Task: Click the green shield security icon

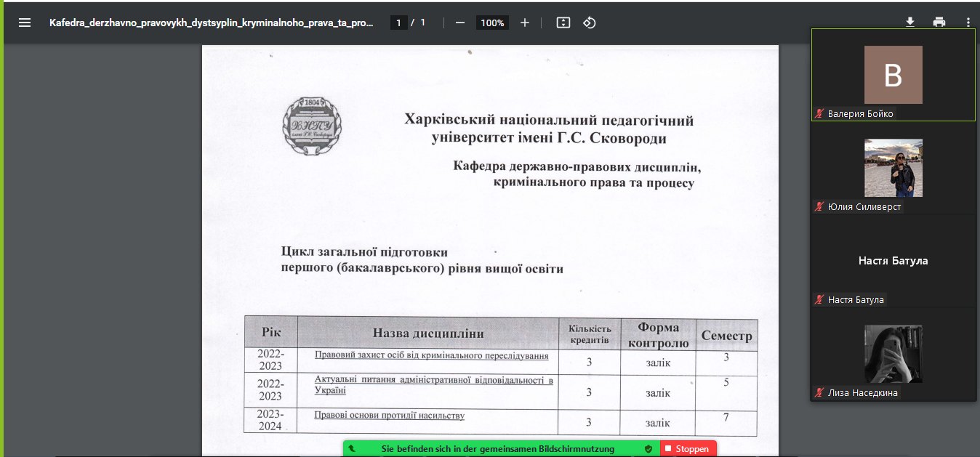Action: 648,449
